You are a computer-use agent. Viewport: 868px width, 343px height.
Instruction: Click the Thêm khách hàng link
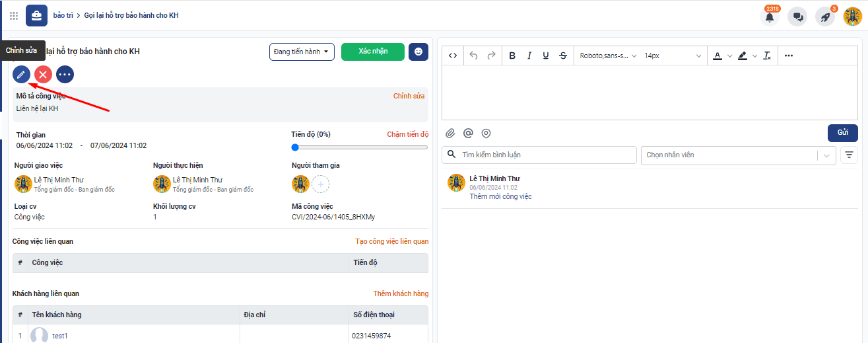pyautogui.click(x=401, y=293)
